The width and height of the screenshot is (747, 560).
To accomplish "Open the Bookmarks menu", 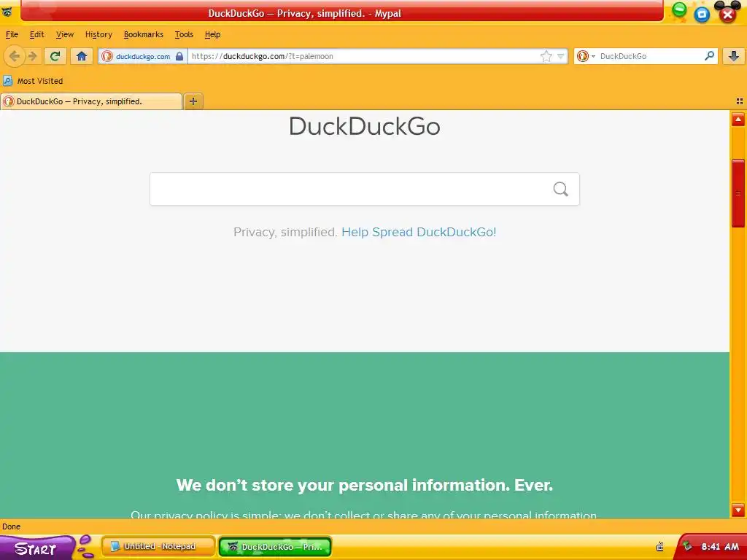I will [144, 34].
